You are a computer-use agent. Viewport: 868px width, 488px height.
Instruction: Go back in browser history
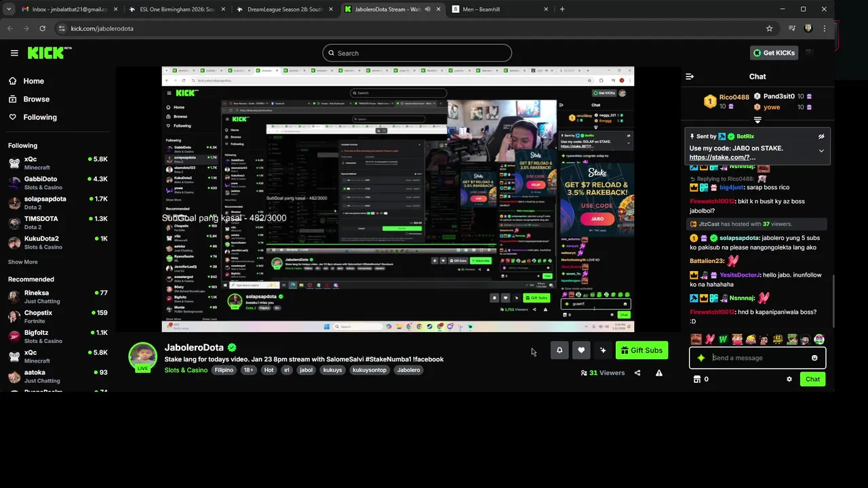pyautogui.click(x=9, y=28)
